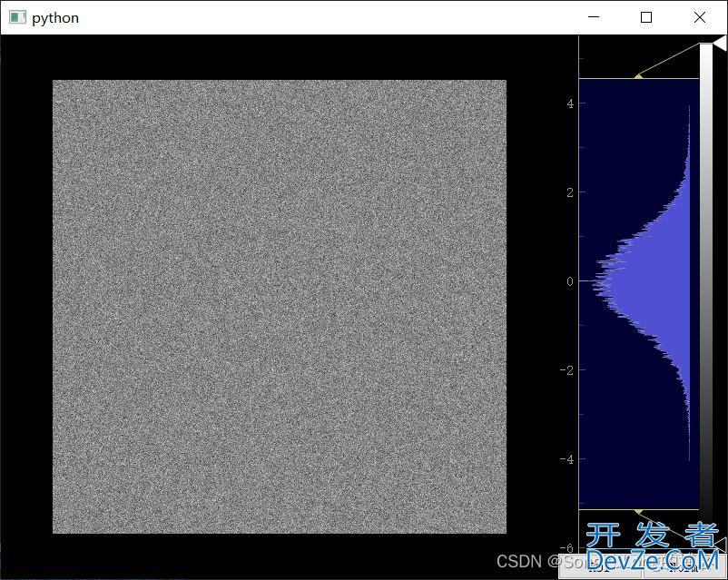Click the histogram axis label 4

(x=570, y=103)
